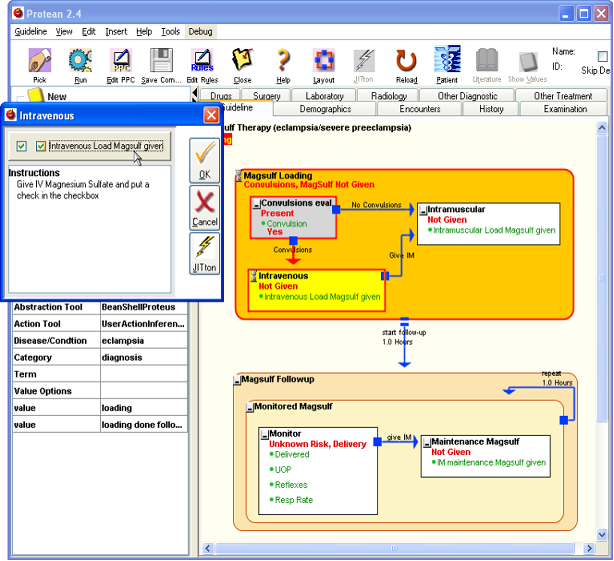Viewport: 614px width, 561px height.
Task: Open the Insert menu
Action: coord(116,32)
